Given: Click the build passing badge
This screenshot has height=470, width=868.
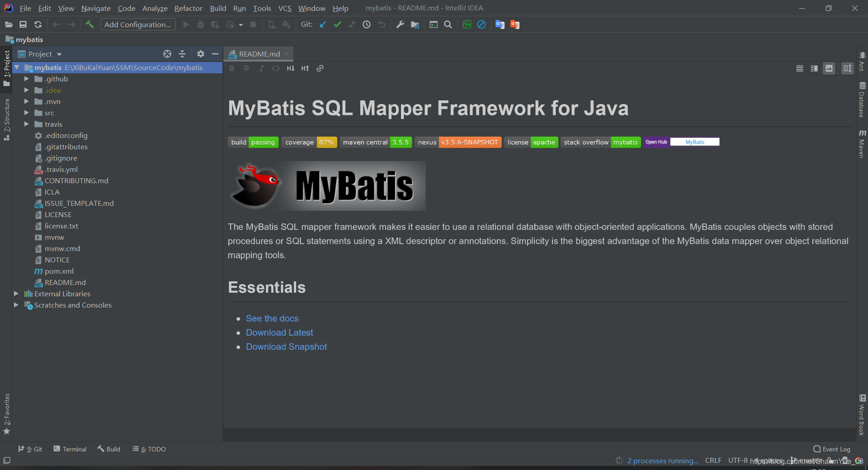Looking at the screenshot, I should [x=253, y=142].
